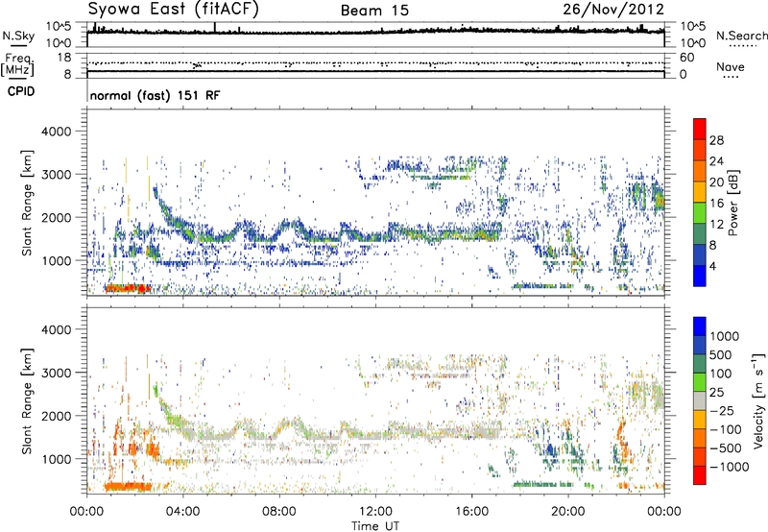Screen dimensions: 768x532
Task: Click the 'Time UT' axis label
Action: 375,526
